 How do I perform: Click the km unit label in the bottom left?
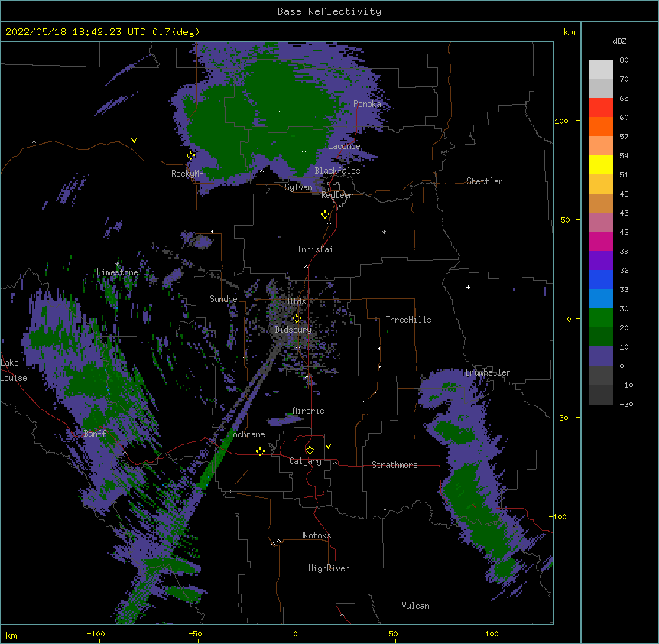point(11,636)
